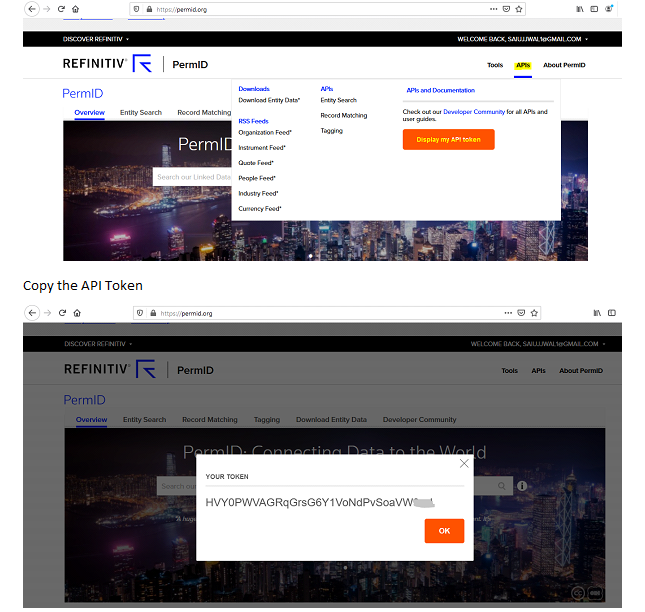
Task: Open page actions ellipsis in upper address bar
Action: point(493,9)
